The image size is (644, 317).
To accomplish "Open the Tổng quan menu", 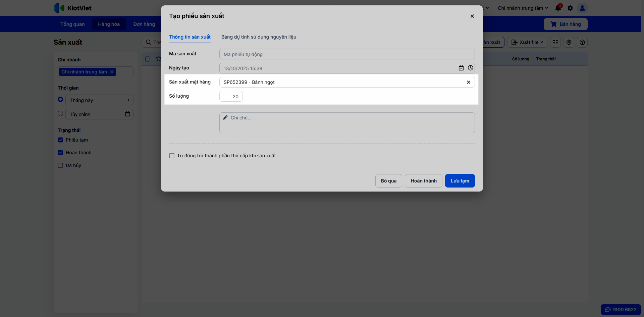I will click(x=72, y=24).
